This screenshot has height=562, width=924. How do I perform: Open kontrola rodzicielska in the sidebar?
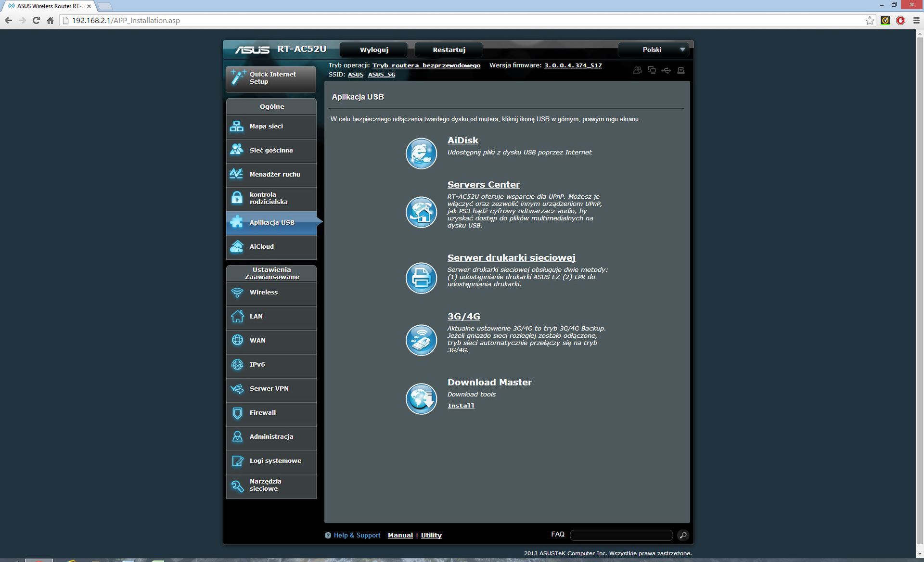point(271,198)
